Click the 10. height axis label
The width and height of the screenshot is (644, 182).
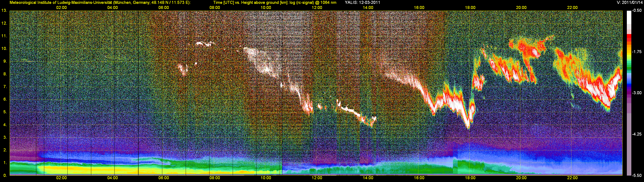(x=4, y=49)
